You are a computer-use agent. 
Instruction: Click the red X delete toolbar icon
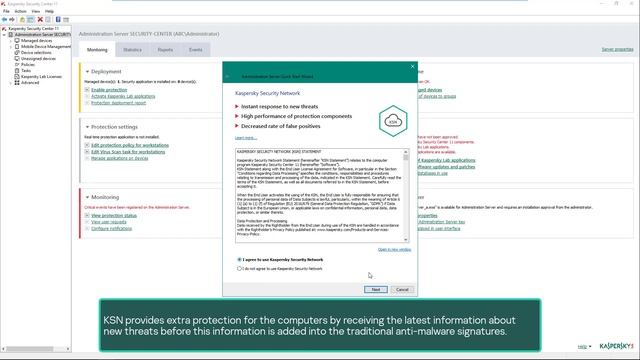40,19
